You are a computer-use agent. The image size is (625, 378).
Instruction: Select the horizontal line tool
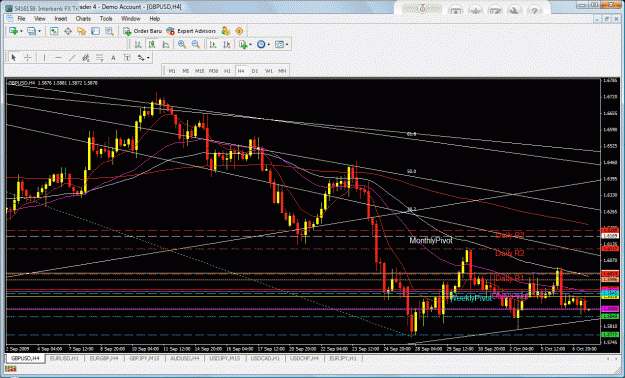58,58
